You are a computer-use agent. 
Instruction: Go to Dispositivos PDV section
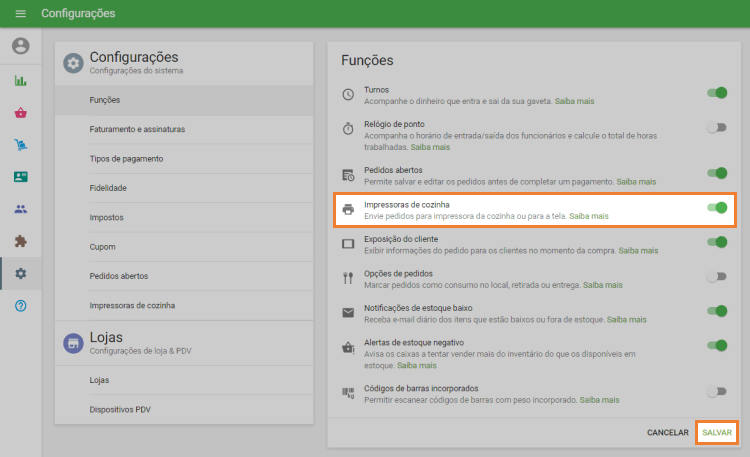120,409
